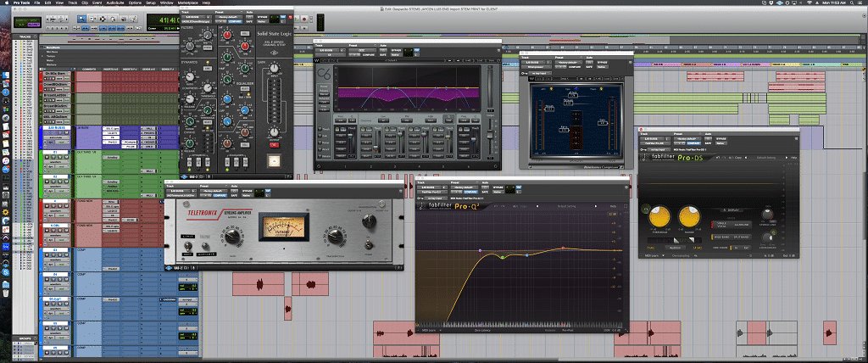Viewport: 868px width, 363px height.
Task: Select the Scrubber speaker tool
Action: 124,19
